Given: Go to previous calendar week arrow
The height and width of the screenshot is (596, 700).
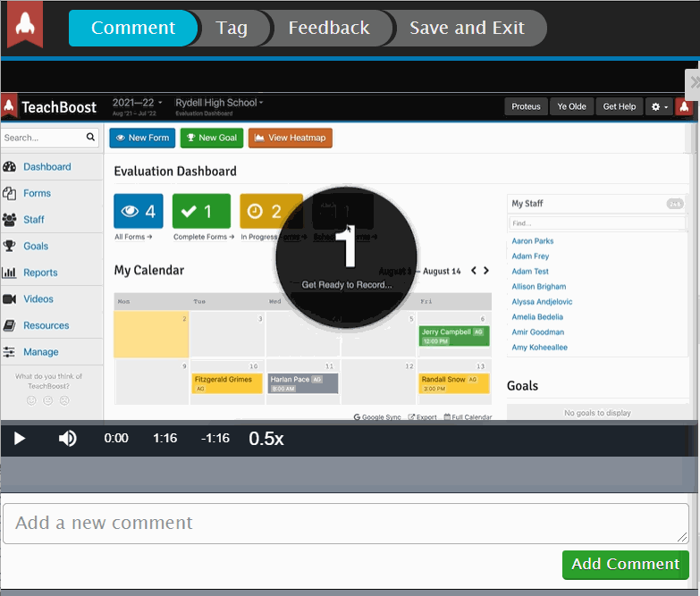Looking at the screenshot, I should pyautogui.click(x=474, y=271).
